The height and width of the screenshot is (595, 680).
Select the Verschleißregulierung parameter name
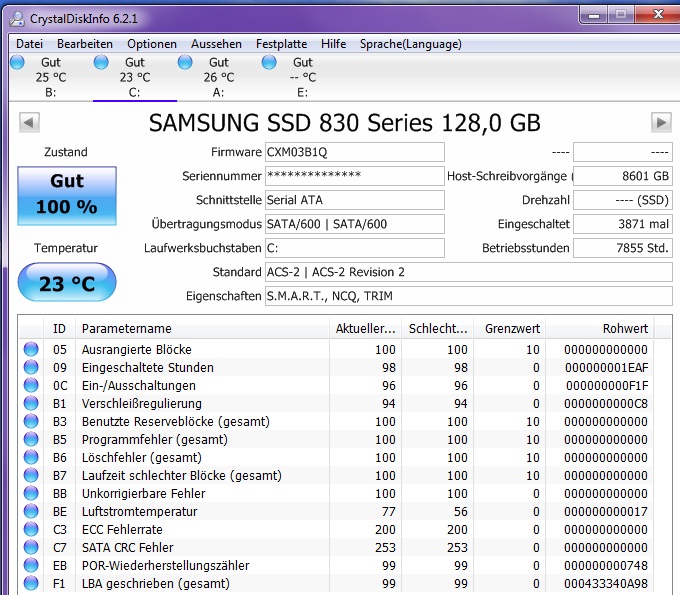click(142, 404)
